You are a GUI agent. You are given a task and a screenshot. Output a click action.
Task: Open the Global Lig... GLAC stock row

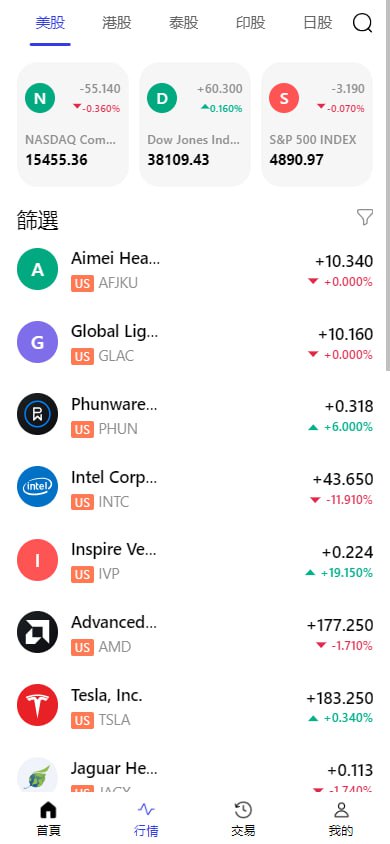195,342
